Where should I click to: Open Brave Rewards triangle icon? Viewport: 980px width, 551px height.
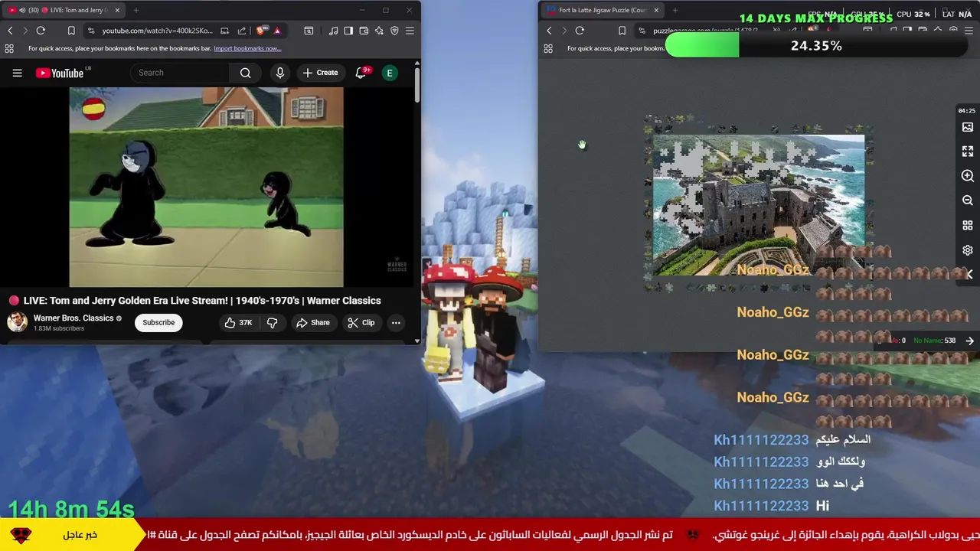click(x=277, y=31)
